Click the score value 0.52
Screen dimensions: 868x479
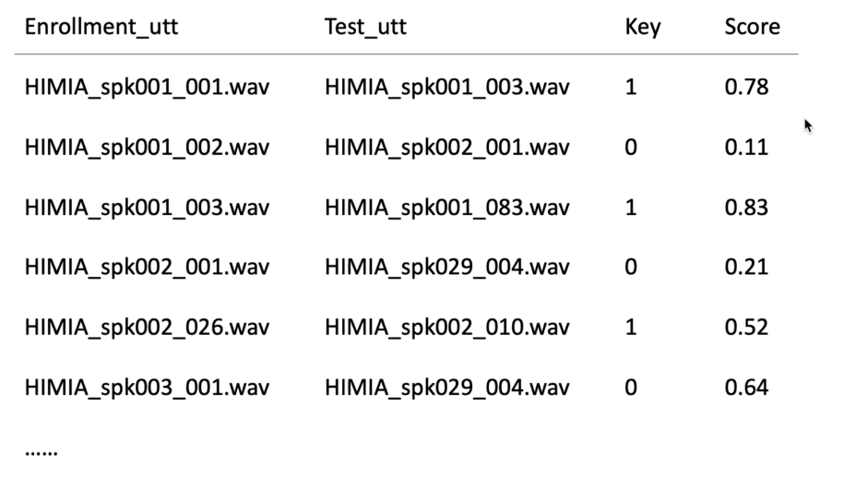[746, 328]
